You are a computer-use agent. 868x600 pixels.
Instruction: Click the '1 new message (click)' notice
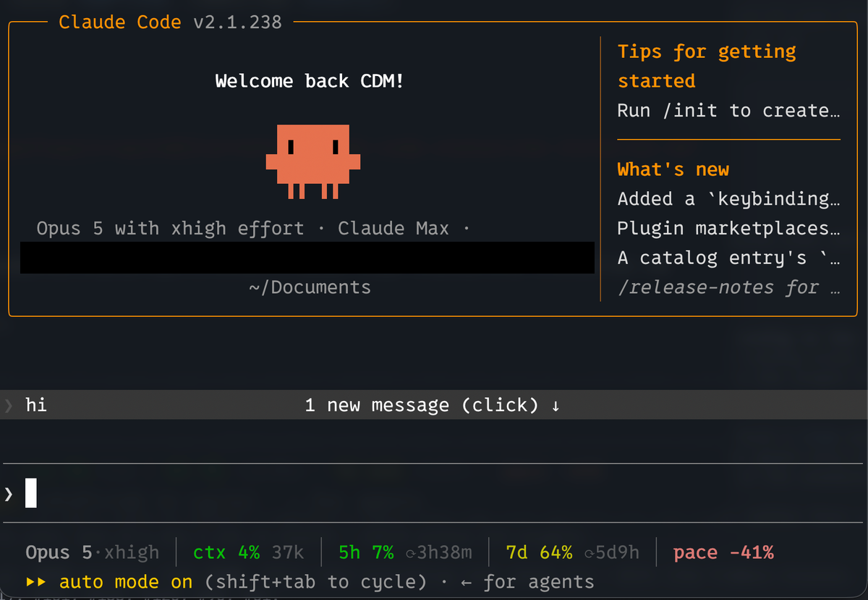[x=422, y=405]
